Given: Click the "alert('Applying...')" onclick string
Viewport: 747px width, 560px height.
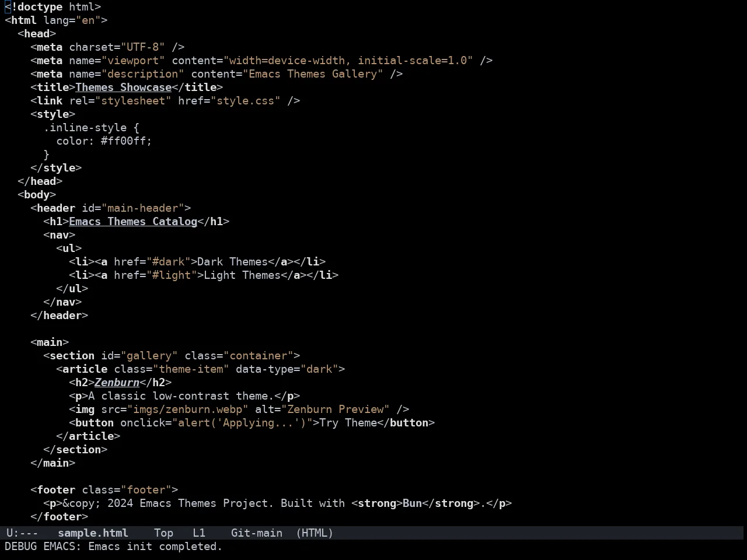Looking at the screenshot, I should (x=242, y=423).
